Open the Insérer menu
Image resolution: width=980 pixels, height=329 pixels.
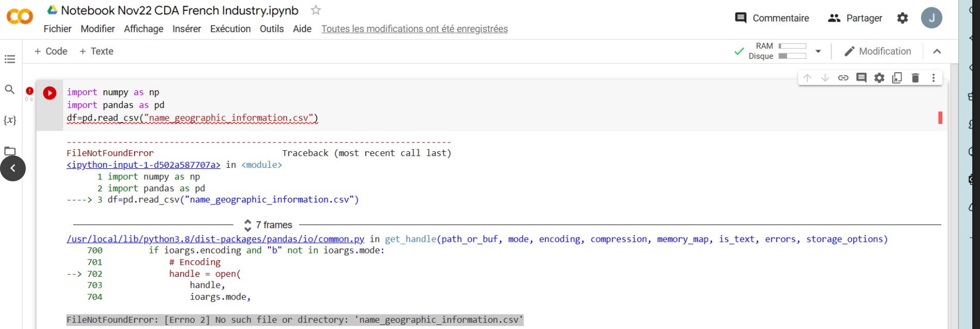187,29
